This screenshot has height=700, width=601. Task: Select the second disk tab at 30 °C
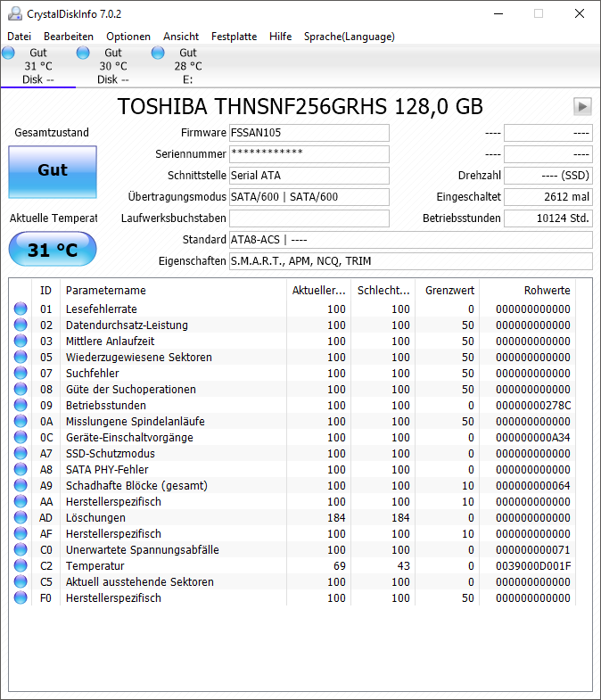click(113, 66)
